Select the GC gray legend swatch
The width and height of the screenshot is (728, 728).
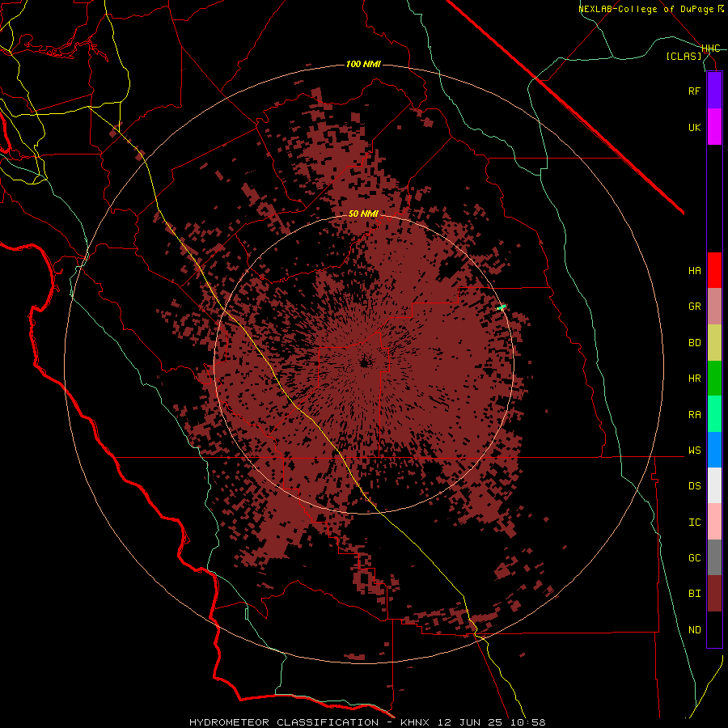[714, 557]
